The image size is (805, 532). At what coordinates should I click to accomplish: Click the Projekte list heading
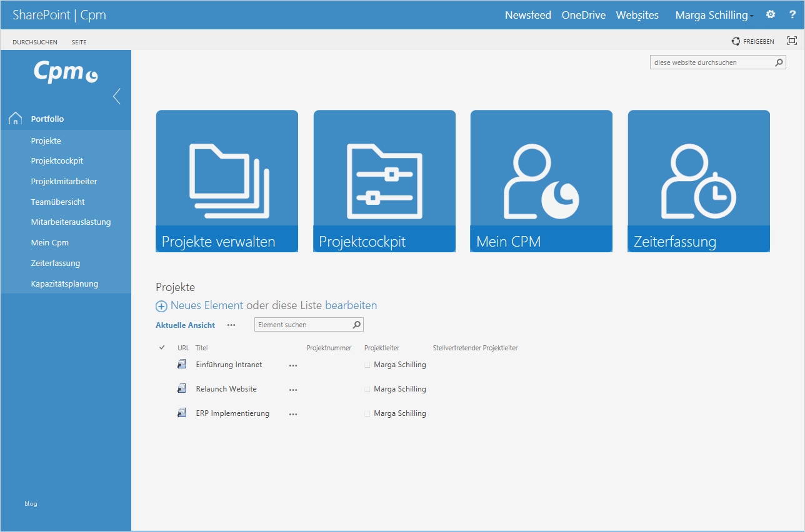[x=176, y=287]
